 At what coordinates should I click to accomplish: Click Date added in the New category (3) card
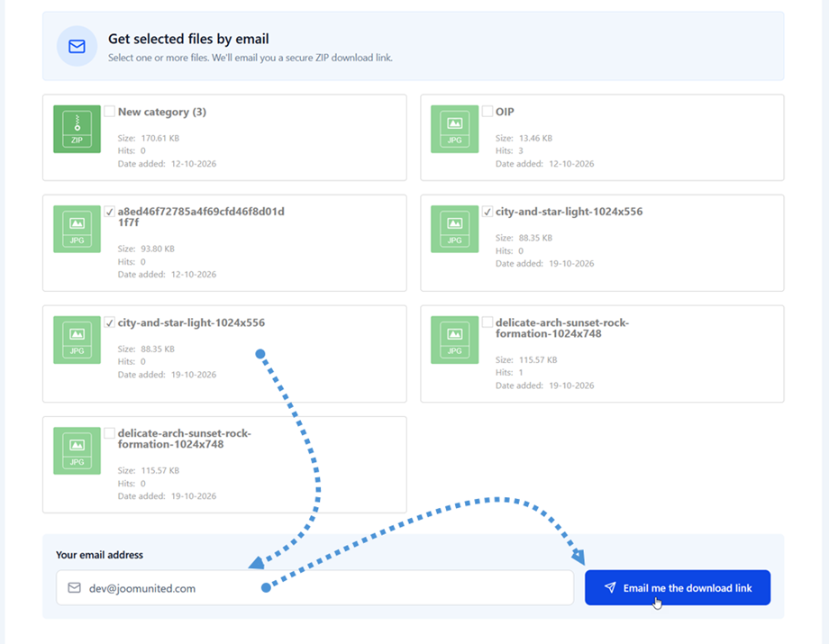(167, 164)
